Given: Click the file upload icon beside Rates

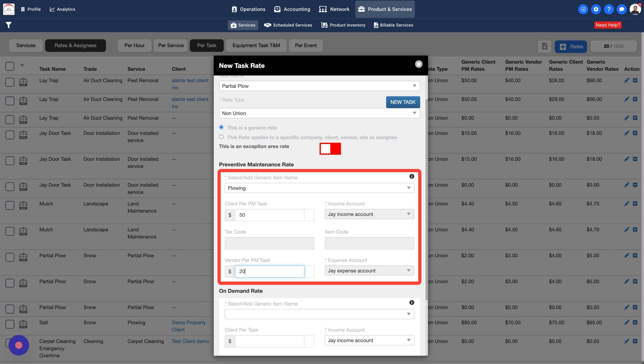Looking at the screenshot, I should (x=545, y=46).
